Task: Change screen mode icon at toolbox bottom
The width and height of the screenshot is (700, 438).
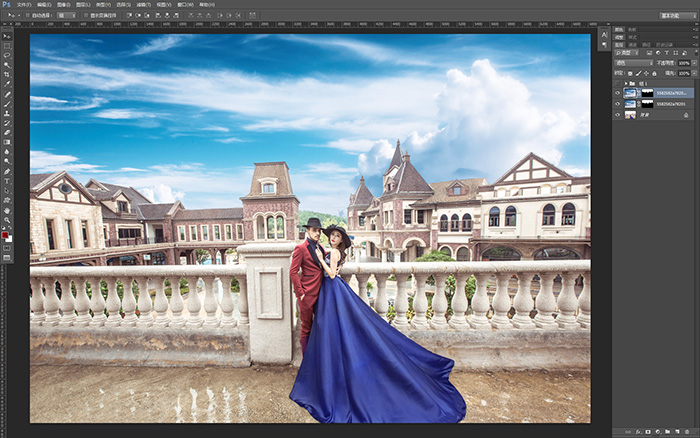Action: point(7,258)
